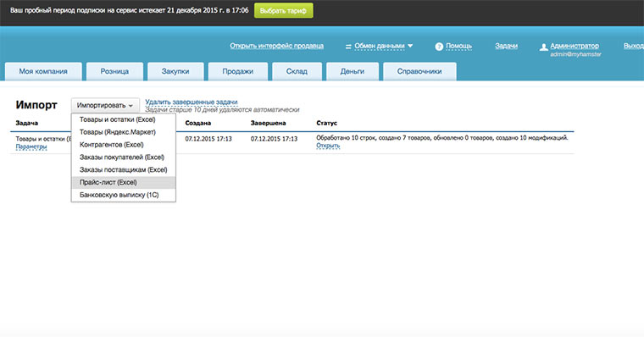
Task: Click the question mark help icon
Action: point(439,47)
